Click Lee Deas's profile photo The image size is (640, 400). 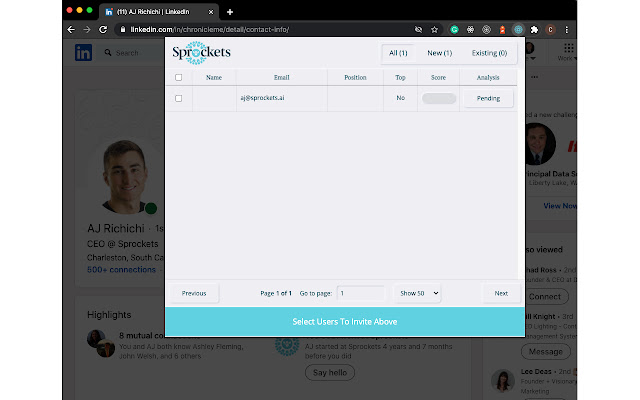click(502, 381)
